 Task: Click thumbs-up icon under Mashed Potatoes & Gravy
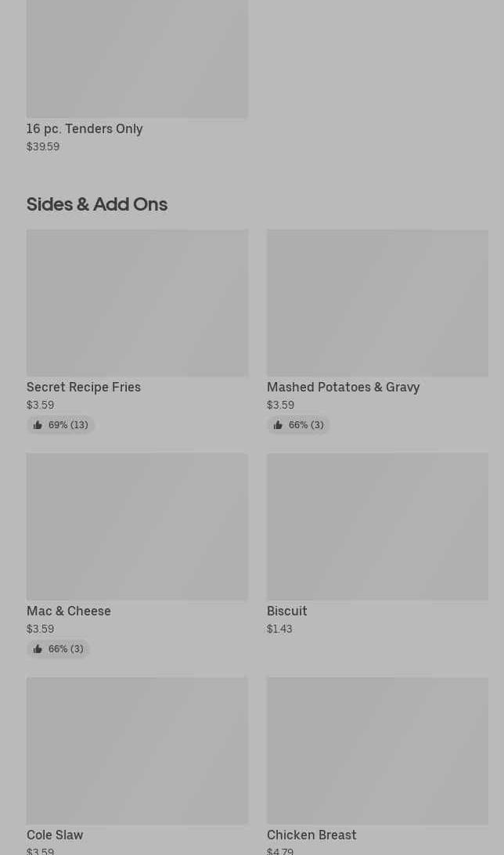(278, 425)
